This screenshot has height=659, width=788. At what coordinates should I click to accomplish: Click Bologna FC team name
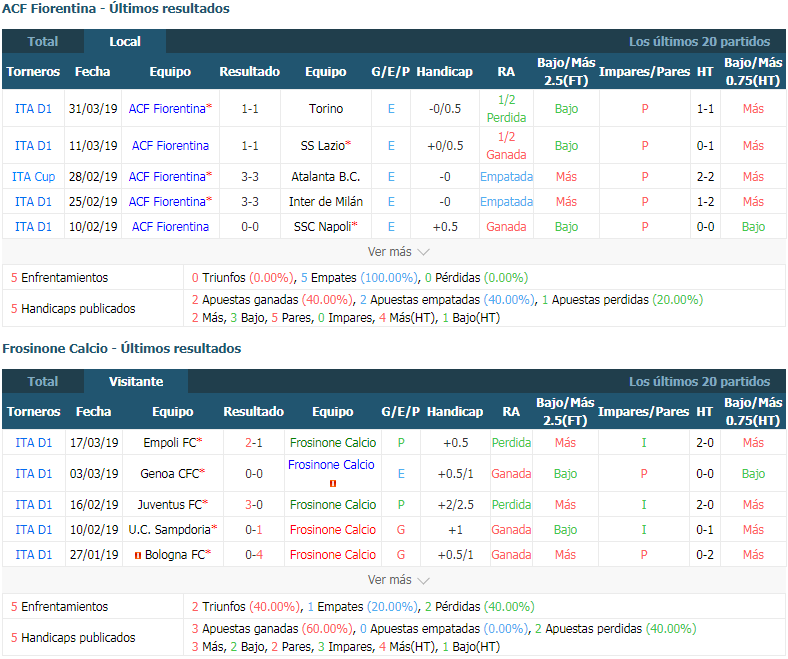point(177,555)
